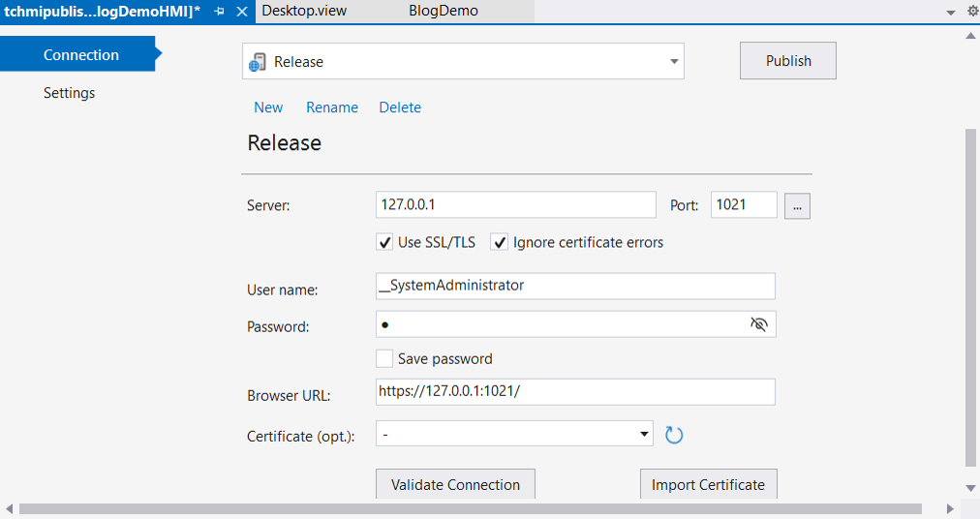Image resolution: width=980 pixels, height=519 pixels.
Task: Close the tchmipublish document tab
Action: click(242, 12)
